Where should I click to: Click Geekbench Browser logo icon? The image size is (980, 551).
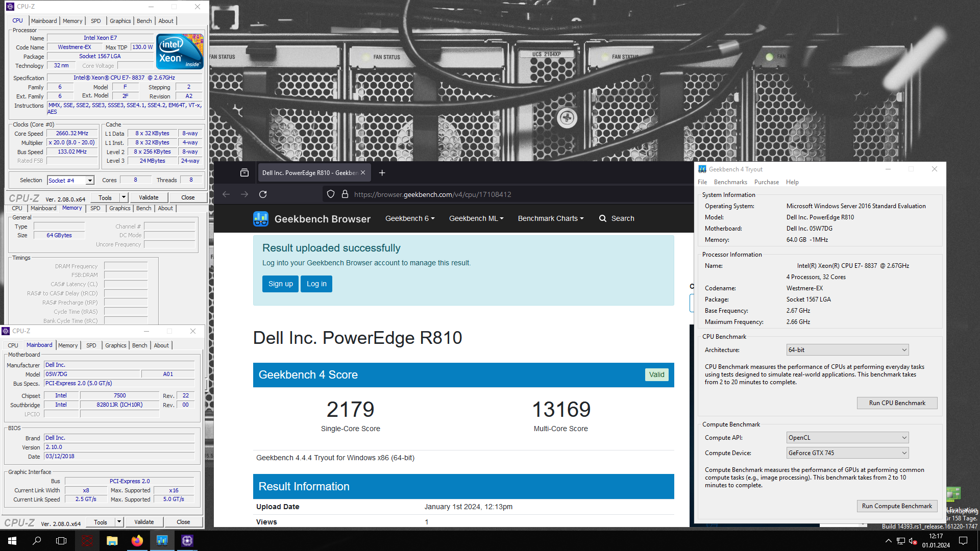(261, 219)
